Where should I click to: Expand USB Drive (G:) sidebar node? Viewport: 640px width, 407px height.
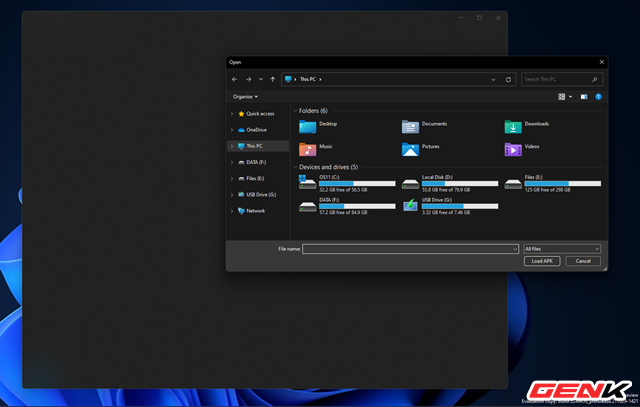coord(232,195)
